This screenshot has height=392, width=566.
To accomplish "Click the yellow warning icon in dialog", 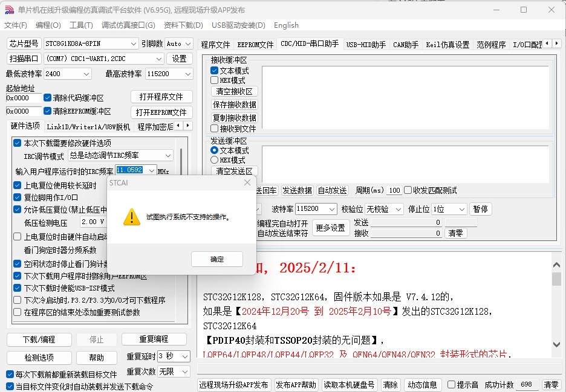I will [x=132, y=217].
